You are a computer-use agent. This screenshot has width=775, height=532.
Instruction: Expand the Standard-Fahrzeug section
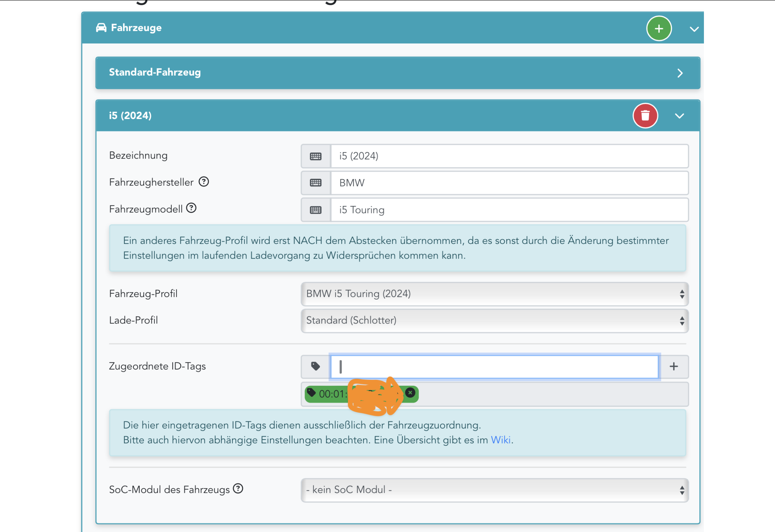[680, 73]
